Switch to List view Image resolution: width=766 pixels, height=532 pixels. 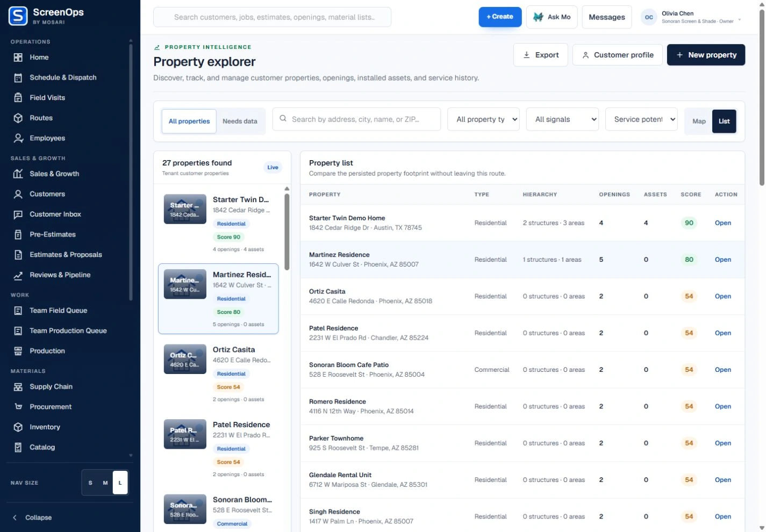click(x=724, y=121)
